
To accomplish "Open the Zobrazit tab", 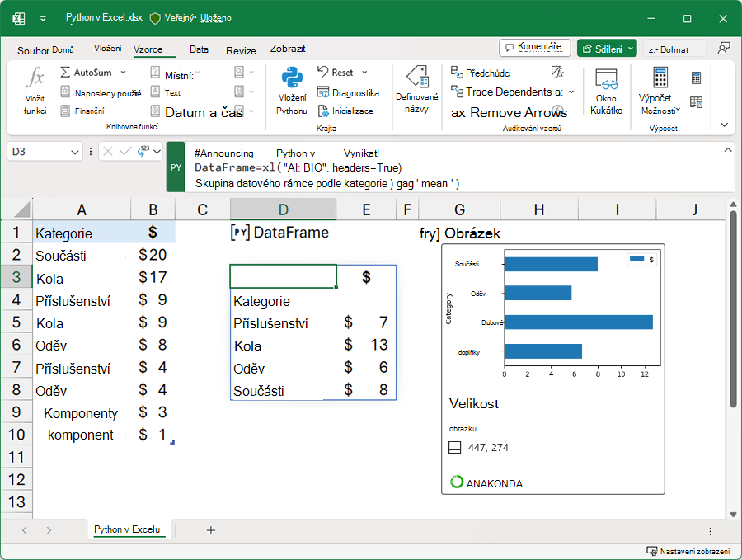I will pyautogui.click(x=288, y=49).
